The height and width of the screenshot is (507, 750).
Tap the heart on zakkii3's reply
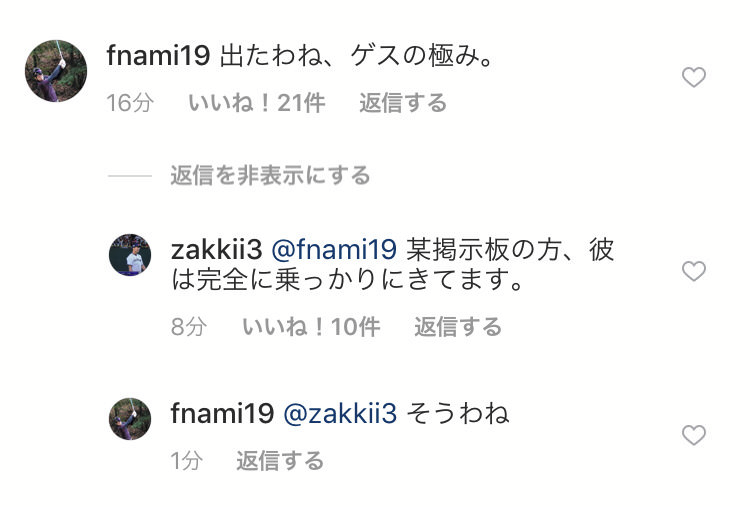pyautogui.click(x=694, y=271)
